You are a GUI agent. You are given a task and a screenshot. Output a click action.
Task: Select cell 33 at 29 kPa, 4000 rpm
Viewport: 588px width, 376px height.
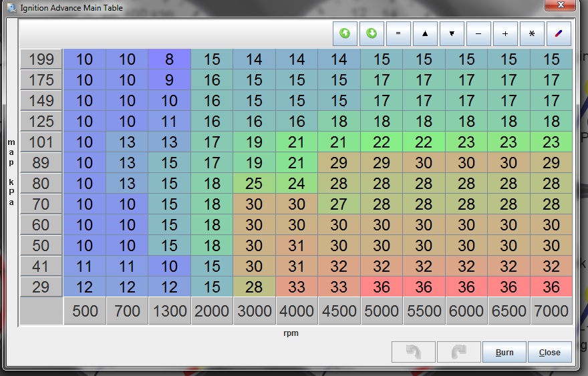click(x=297, y=287)
